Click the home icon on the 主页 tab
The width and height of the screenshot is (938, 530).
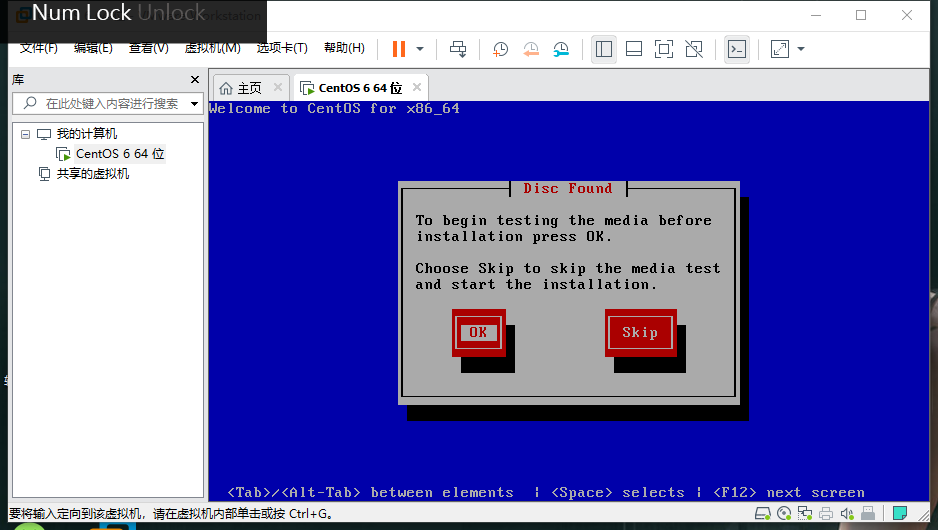pos(226,89)
